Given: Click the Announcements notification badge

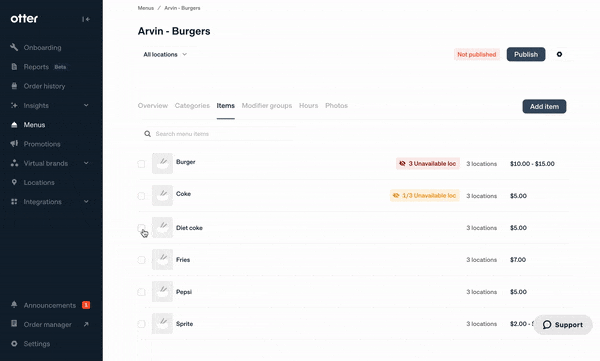Looking at the screenshot, I should coord(86,305).
